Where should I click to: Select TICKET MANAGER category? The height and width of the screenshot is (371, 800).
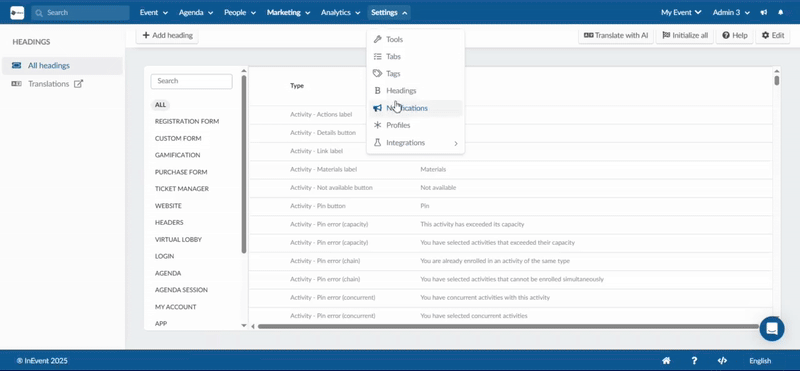182,189
